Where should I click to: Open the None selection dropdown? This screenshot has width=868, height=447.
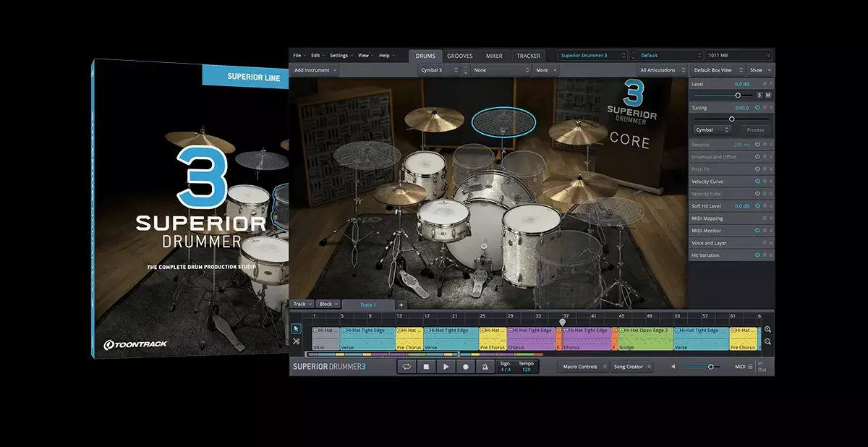point(501,70)
